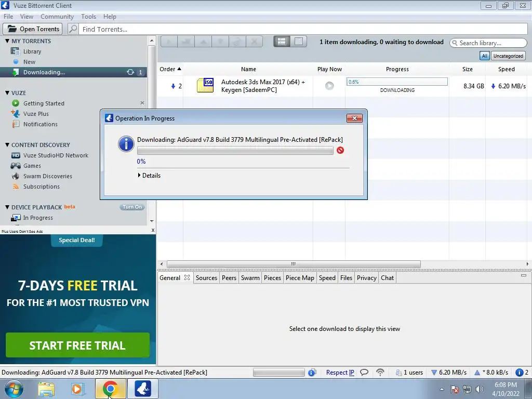Click the Open Torrents button
The height and width of the screenshot is (399, 532).
point(33,29)
